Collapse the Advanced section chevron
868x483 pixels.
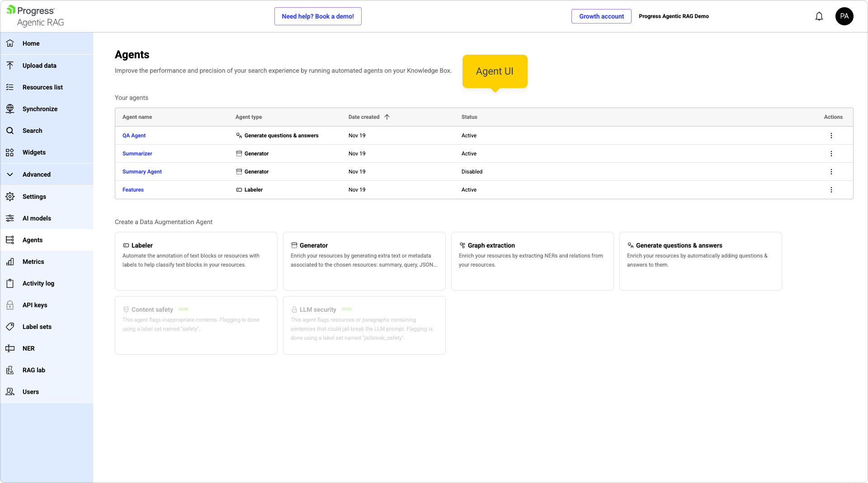[10, 174]
